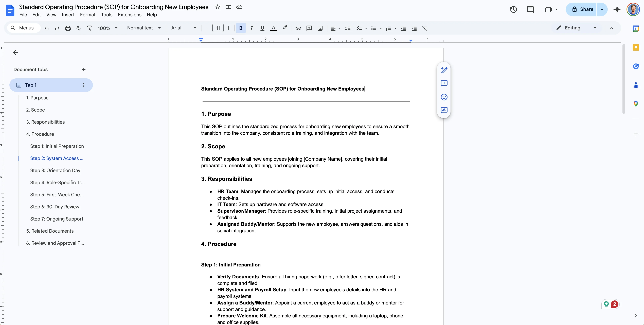Image resolution: width=644 pixels, height=325 pixels.
Task: Open the Normal text style dropdown
Action: (144, 28)
